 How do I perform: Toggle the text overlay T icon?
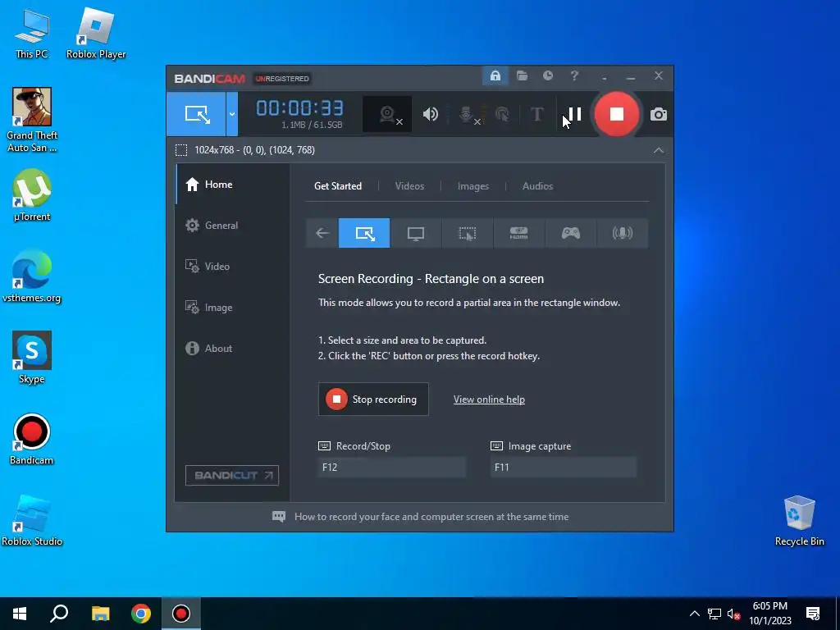[x=536, y=114]
